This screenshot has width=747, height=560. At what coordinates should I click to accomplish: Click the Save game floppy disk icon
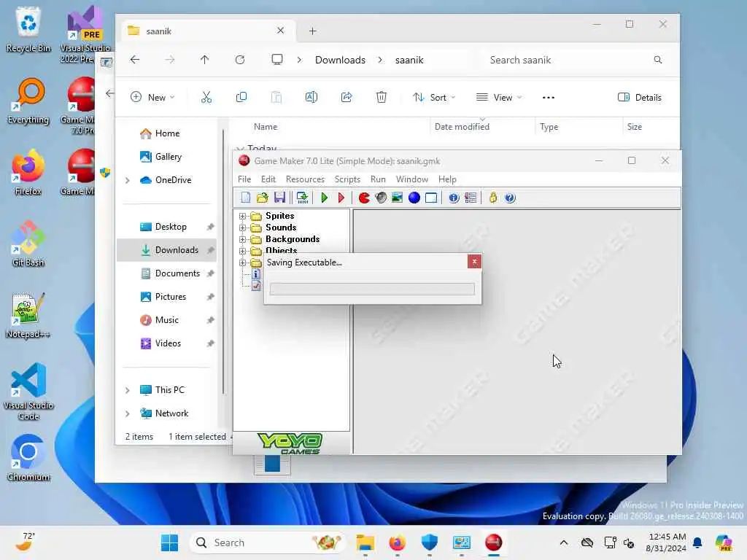pyautogui.click(x=279, y=198)
